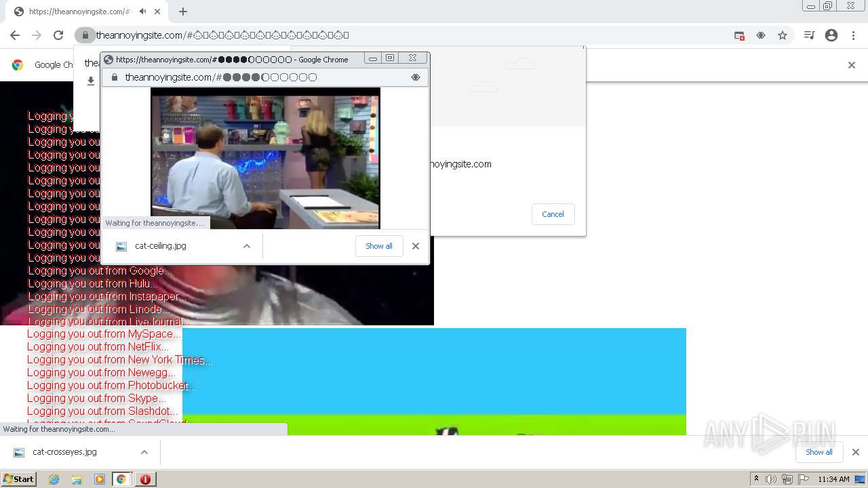
Task: Click the network tray icon
Action: click(787, 479)
